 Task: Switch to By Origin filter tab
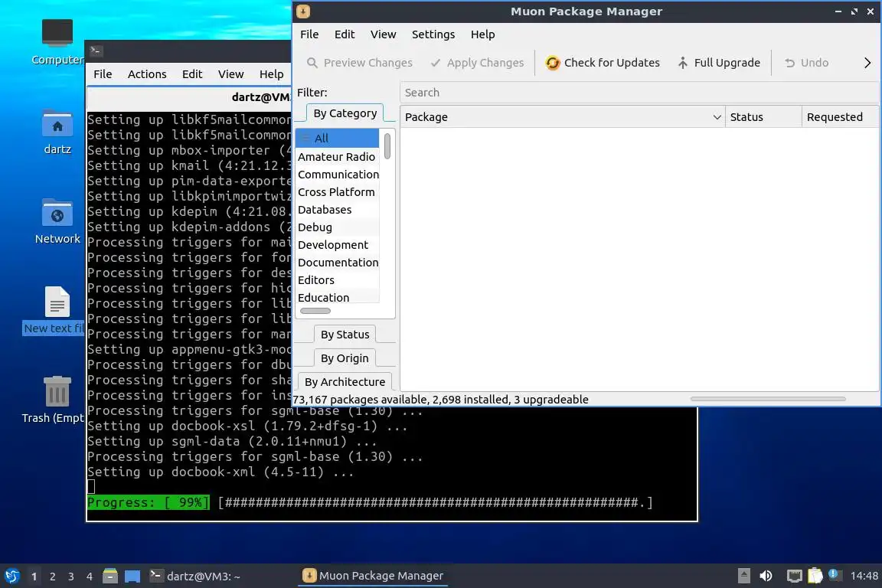tap(345, 358)
